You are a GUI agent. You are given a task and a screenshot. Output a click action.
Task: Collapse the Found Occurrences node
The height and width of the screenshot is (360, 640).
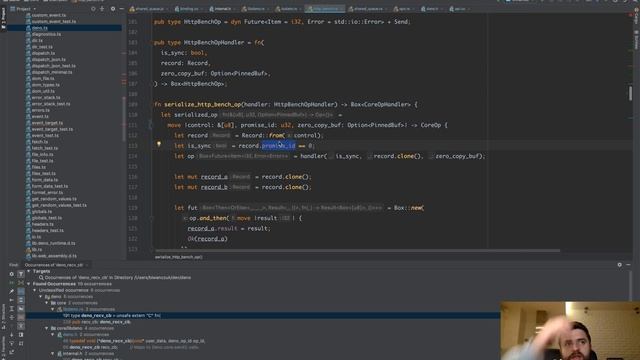29,284
